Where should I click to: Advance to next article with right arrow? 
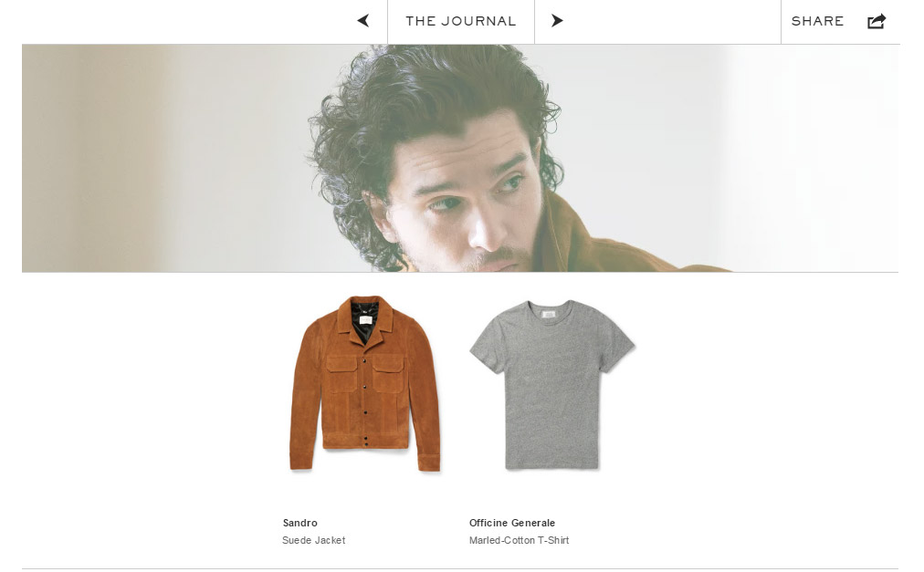(558, 21)
